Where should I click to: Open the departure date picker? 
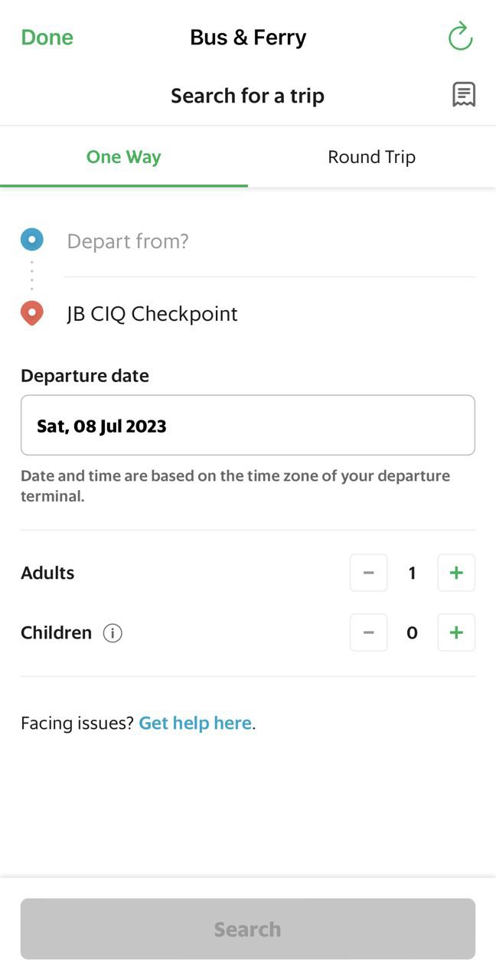[x=247, y=426]
